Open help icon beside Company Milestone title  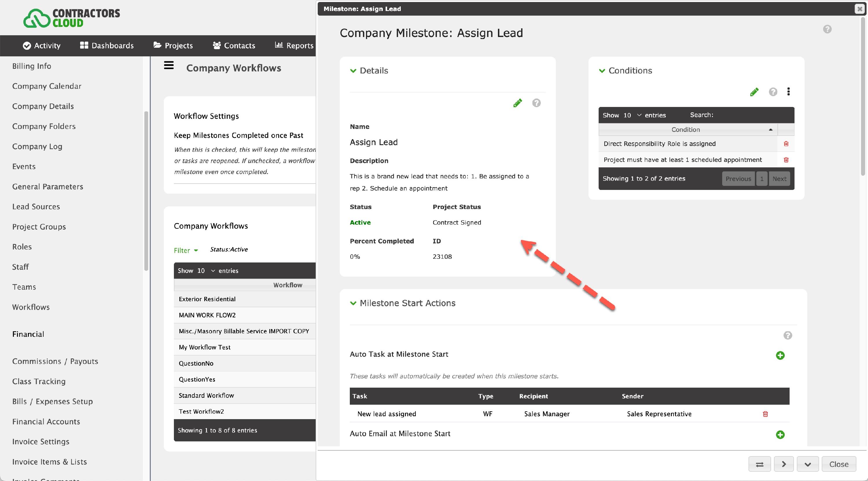click(827, 29)
